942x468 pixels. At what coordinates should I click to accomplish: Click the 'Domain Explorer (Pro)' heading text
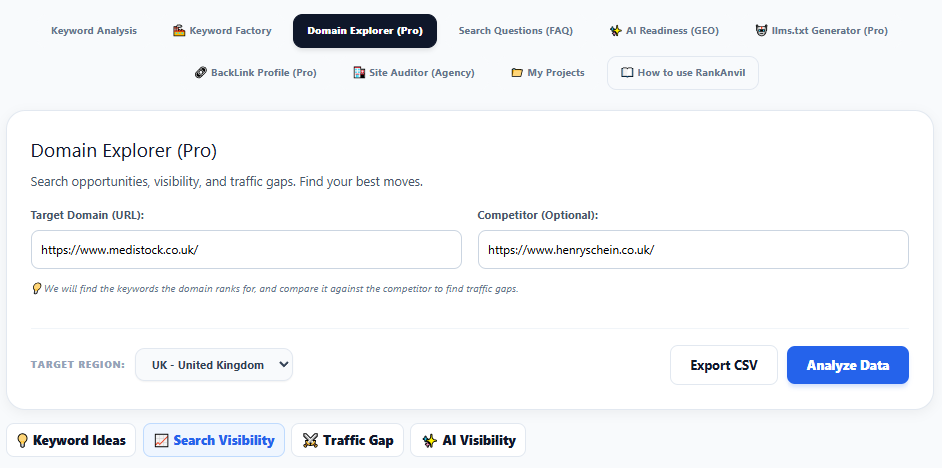click(124, 151)
